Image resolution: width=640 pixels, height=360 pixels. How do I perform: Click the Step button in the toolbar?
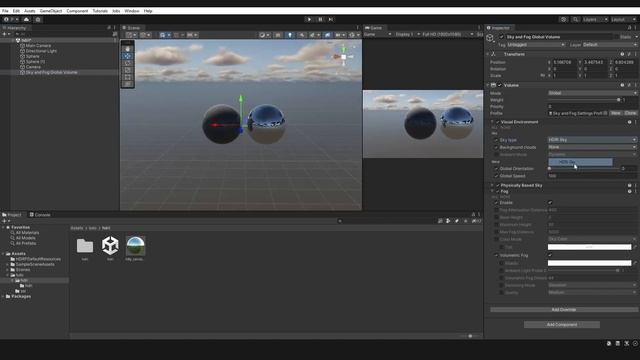point(331,19)
